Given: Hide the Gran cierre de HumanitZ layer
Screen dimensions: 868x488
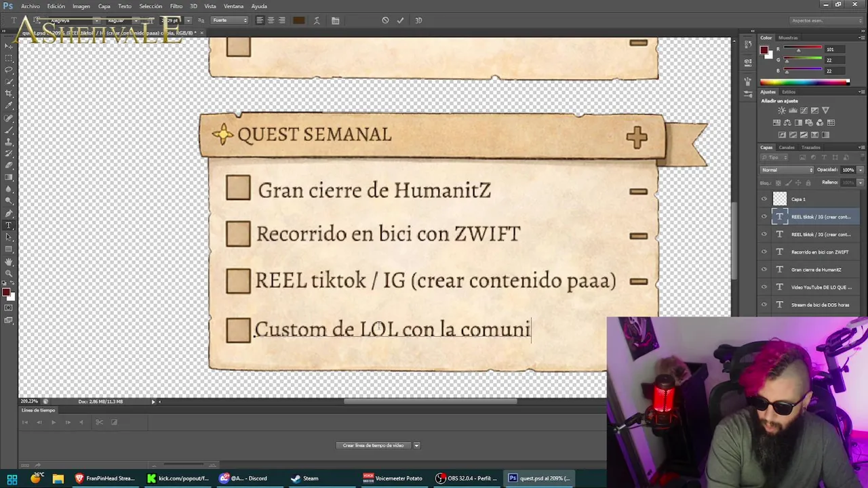Looking at the screenshot, I should click(764, 270).
